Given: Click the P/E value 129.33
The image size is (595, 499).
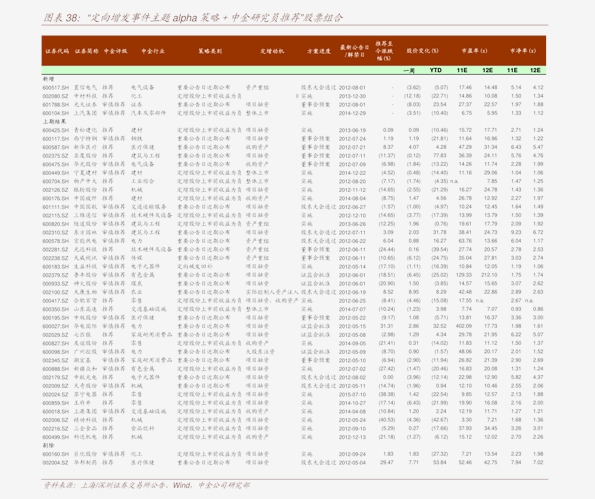Looking at the screenshot, I should (464, 275).
